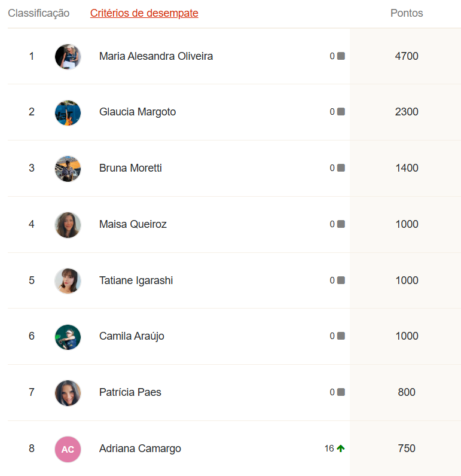Viewport: 461px width, 476px height.
Task: Open Camila Araújo's avatar photo
Action: (x=68, y=337)
